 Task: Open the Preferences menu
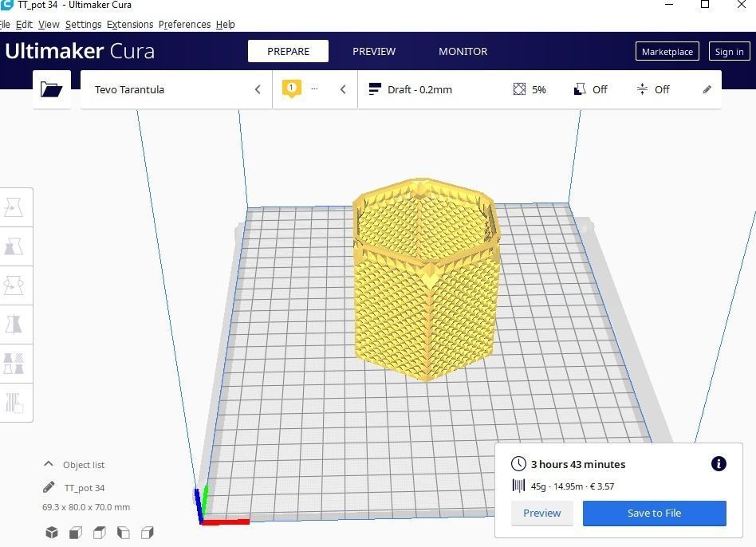[x=185, y=24]
